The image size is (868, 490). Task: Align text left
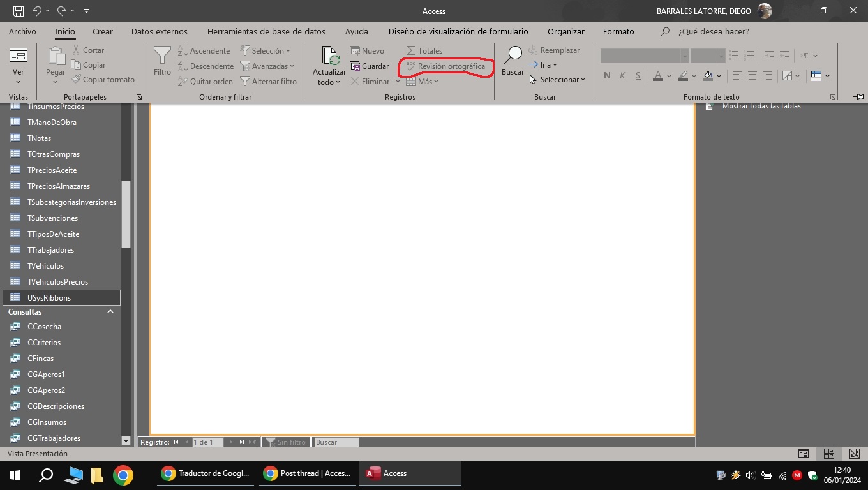pyautogui.click(x=737, y=75)
